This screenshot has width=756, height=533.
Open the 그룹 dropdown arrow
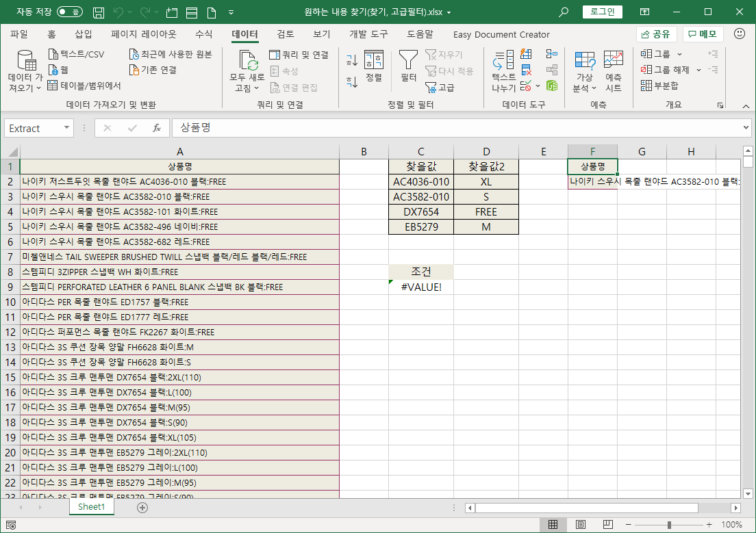(x=680, y=55)
